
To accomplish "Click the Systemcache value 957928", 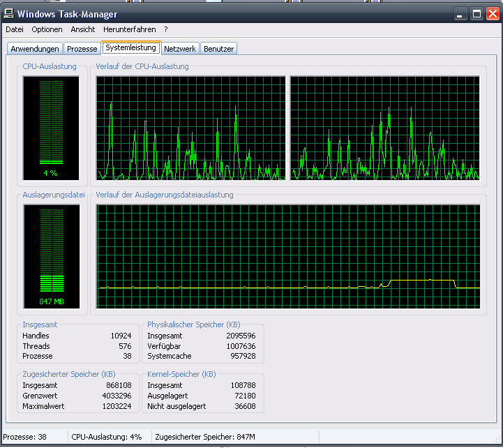I will tap(243, 356).
